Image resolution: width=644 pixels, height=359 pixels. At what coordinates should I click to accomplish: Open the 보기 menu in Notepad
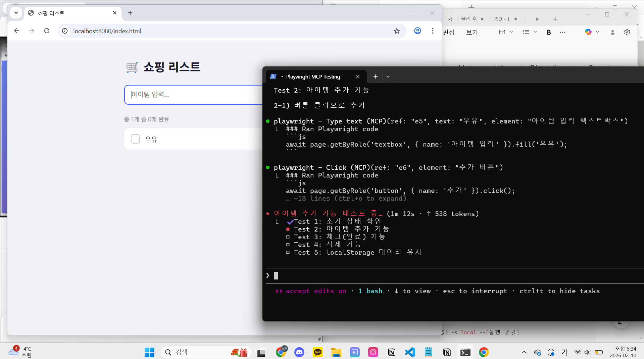pyautogui.click(x=472, y=32)
